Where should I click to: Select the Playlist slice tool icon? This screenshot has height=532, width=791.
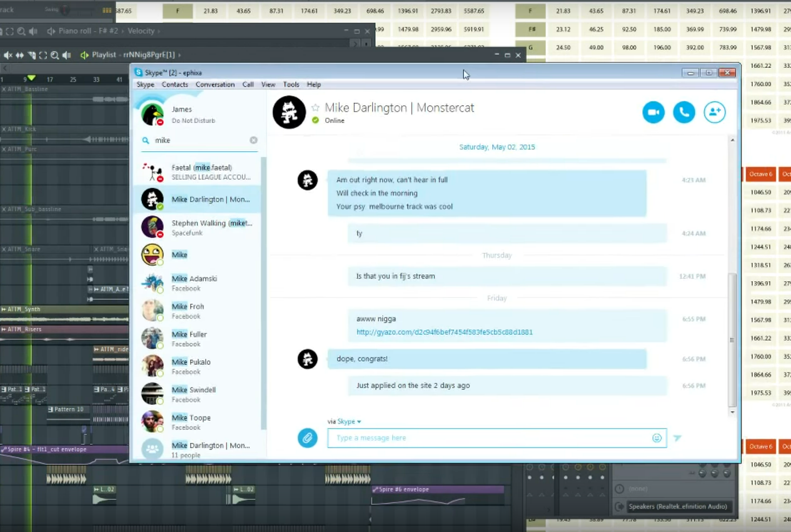[32, 55]
